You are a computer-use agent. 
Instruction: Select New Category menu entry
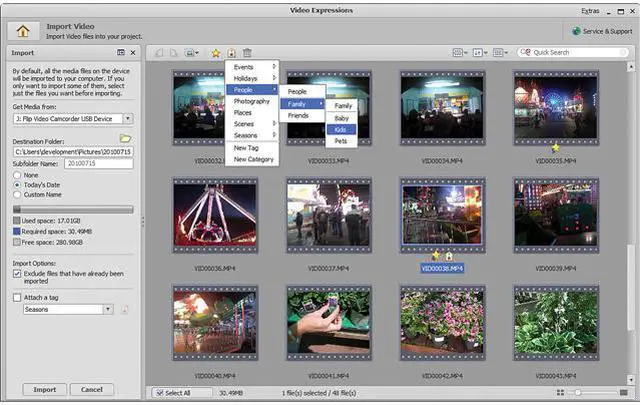click(x=253, y=159)
